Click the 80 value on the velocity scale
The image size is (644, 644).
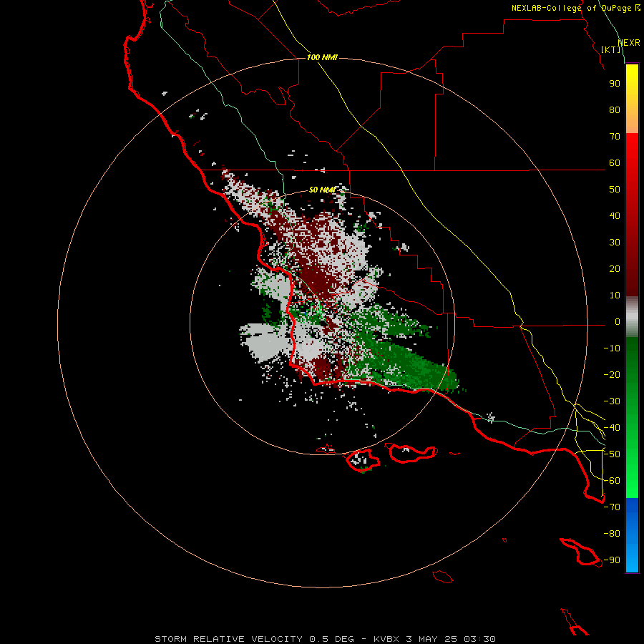coord(615,110)
